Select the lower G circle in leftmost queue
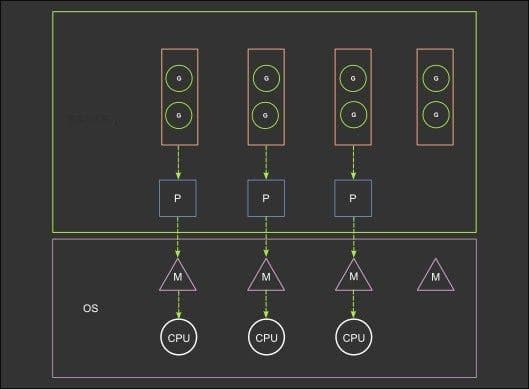The width and height of the screenshot is (529, 389). [x=179, y=115]
